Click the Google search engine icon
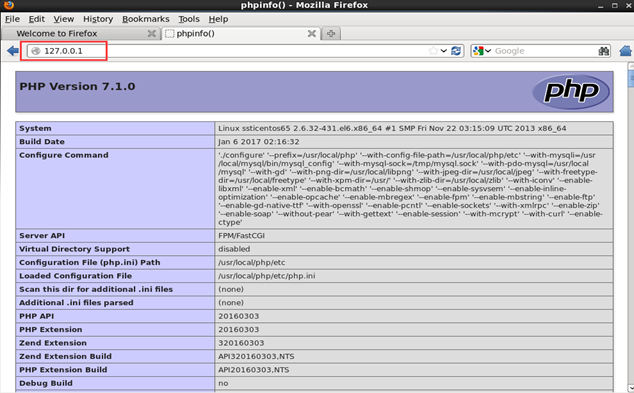Image resolution: width=634 pixels, height=393 pixels. coord(478,51)
